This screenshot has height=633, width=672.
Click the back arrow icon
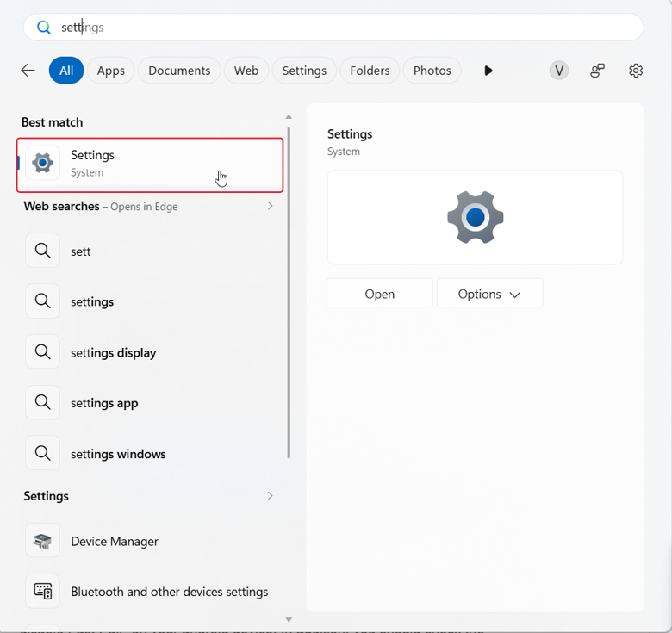coord(28,71)
